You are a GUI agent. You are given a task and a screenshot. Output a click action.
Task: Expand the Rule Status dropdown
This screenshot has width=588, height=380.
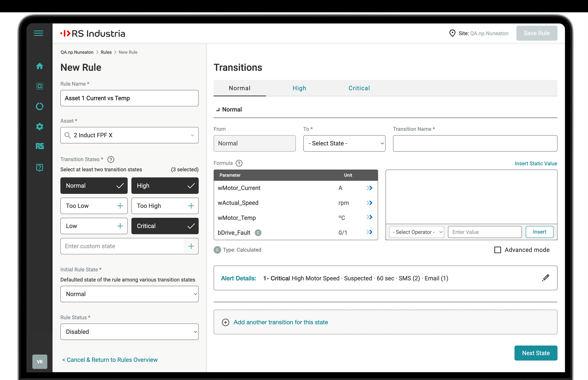(129, 332)
